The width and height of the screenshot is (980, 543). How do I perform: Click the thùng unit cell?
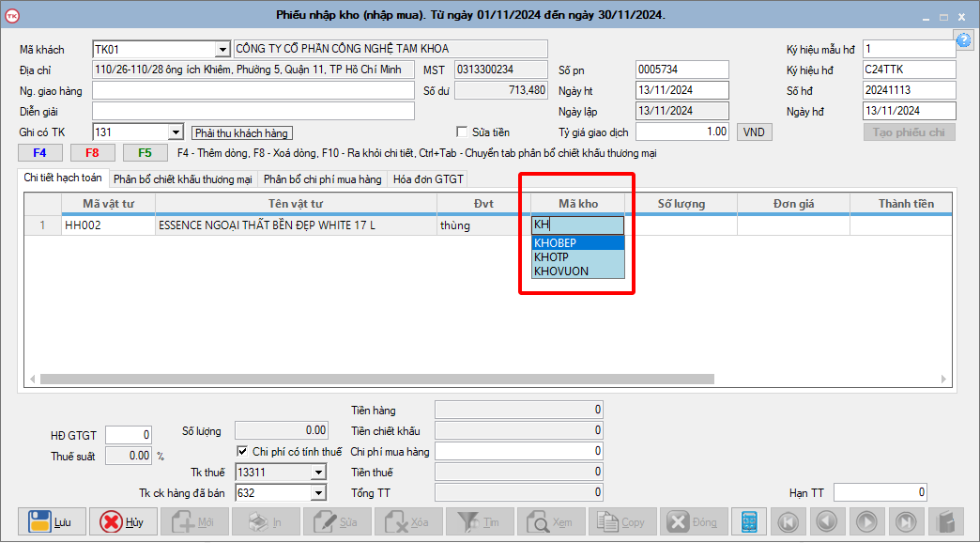pyautogui.click(x=483, y=225)
